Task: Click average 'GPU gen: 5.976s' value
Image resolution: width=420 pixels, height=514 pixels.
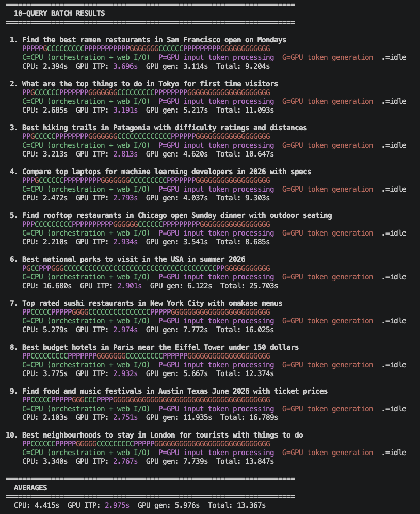Action: pos(169,506)
